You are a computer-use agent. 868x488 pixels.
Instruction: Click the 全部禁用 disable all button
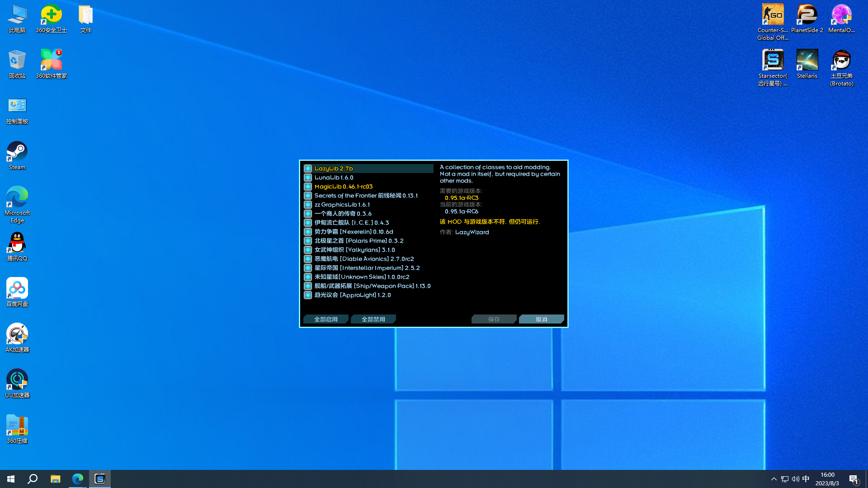[373, 319]
